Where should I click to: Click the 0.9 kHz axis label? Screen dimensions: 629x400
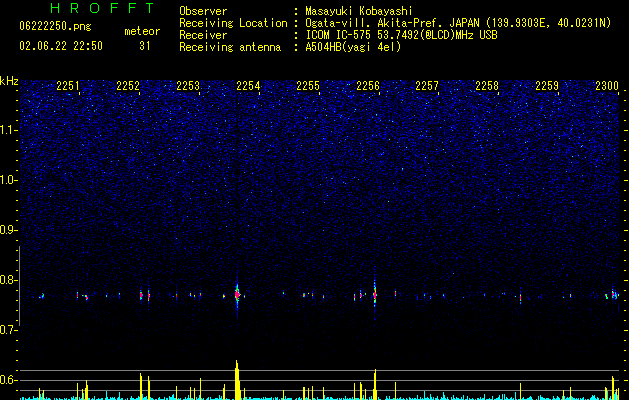9,230
